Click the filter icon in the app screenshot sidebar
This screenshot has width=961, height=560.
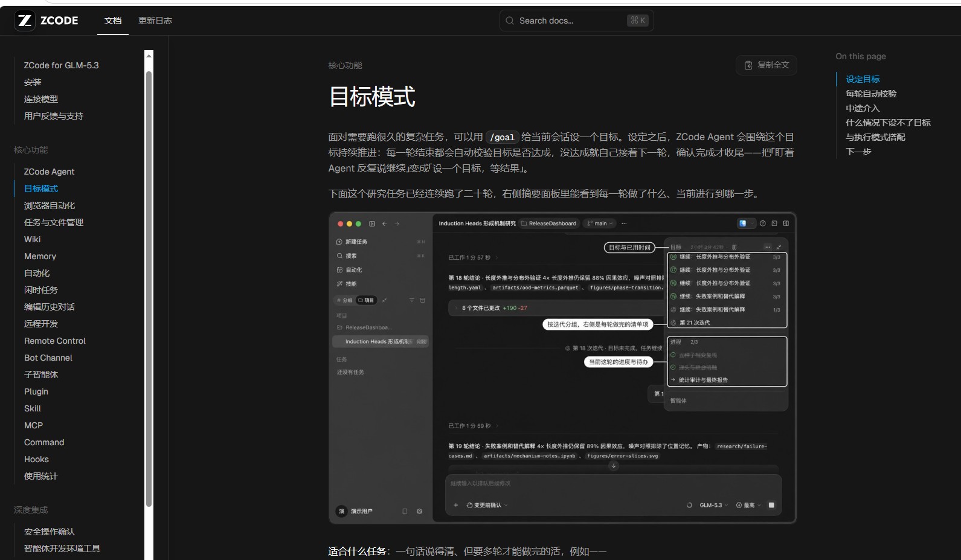click(412, 300)
